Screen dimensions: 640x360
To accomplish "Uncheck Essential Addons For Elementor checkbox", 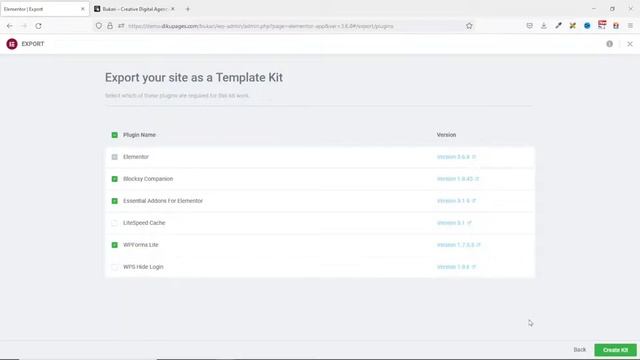I will [115, 201].
